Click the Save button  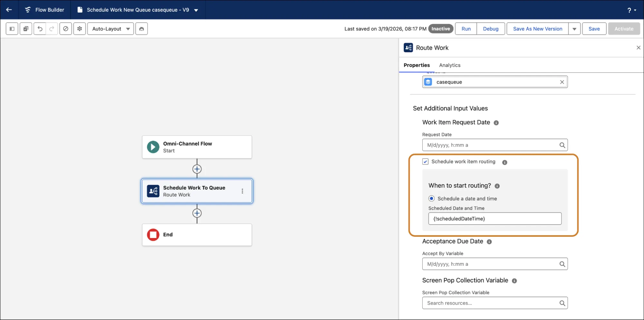[x=594, y=29]
